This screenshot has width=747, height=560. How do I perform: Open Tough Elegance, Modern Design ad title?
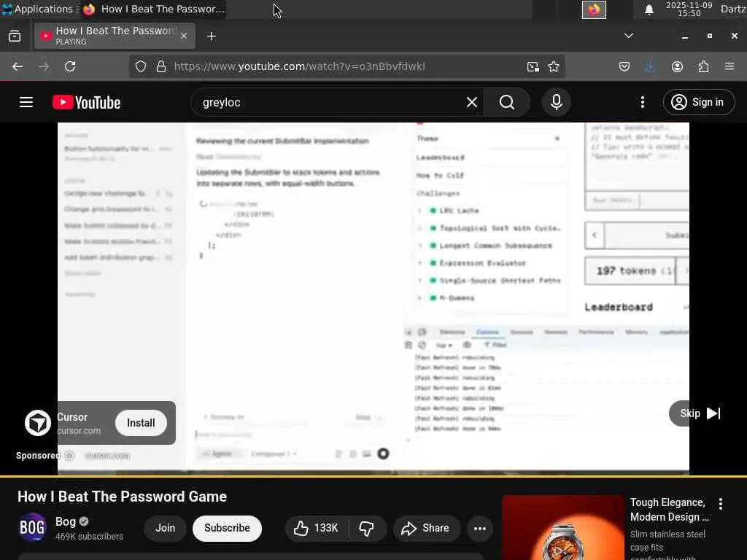[x=670, y=510]
